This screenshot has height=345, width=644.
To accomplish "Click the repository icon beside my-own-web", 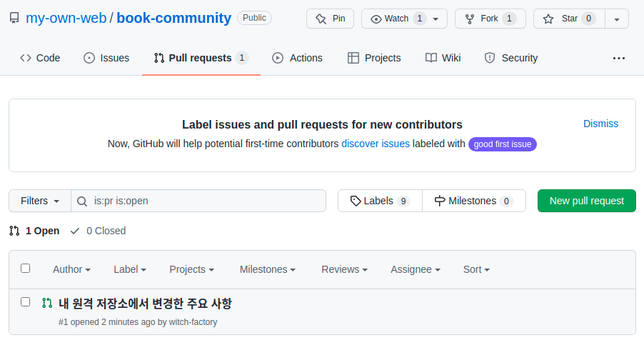I will (14, 19).
